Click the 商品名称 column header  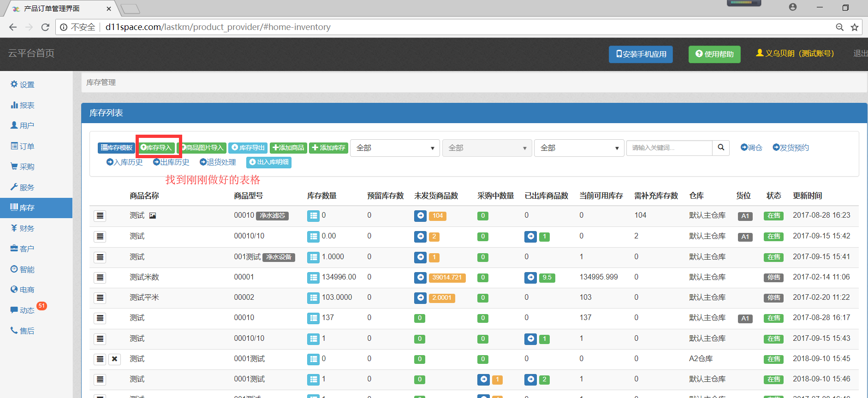pos(144,196)
